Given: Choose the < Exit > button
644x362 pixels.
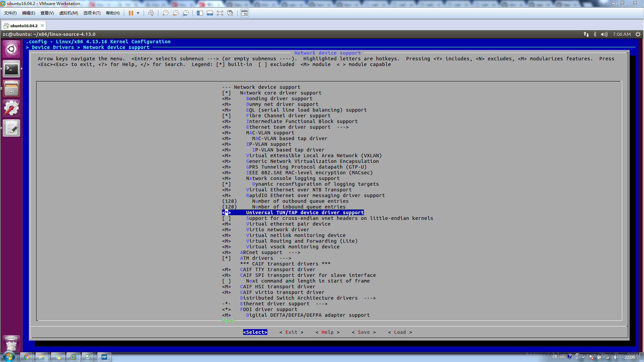Looking at the screenshot, I should click(291, 332).
